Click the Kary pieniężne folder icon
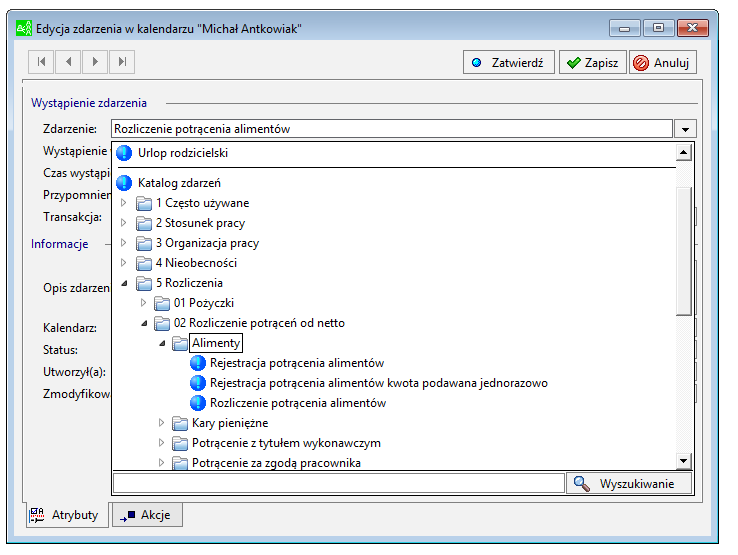738x555 pixels. 180,423
